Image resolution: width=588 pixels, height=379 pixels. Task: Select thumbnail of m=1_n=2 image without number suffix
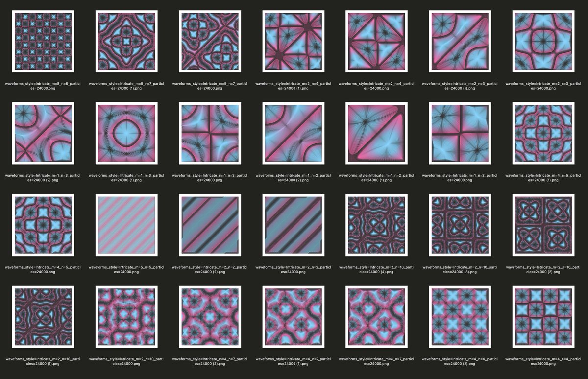[x=460, y=133]
